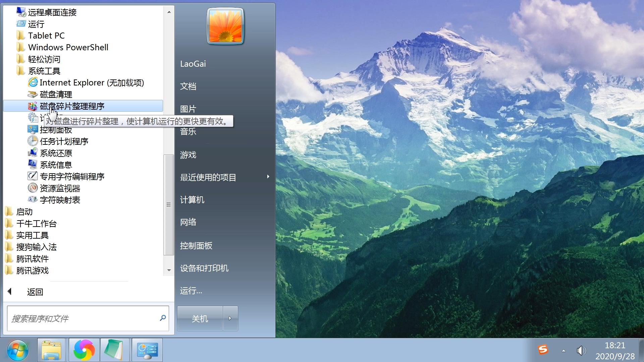The image size is (644, 362).
Task: Open 系统信息 (System Information)
Action: 56,165
